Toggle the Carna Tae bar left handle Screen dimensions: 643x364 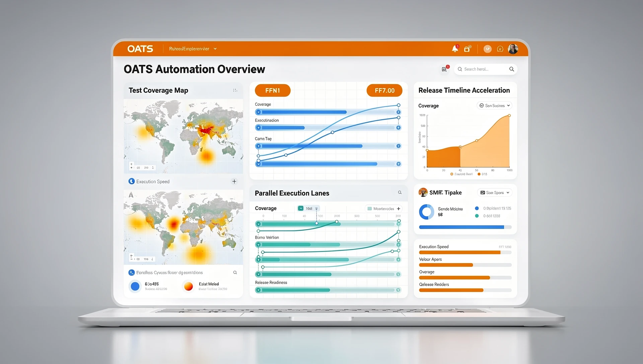(258, 146)
